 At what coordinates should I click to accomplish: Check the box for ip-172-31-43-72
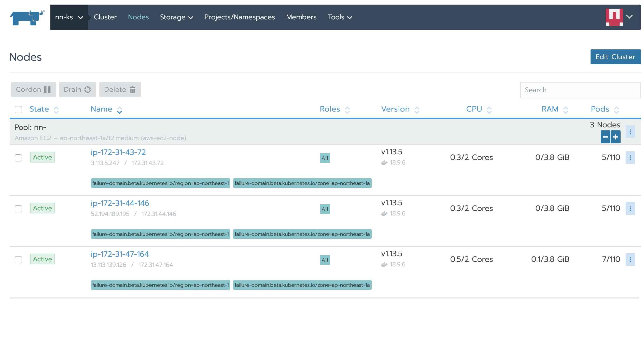pyautogui.click(x=18, y=158)
